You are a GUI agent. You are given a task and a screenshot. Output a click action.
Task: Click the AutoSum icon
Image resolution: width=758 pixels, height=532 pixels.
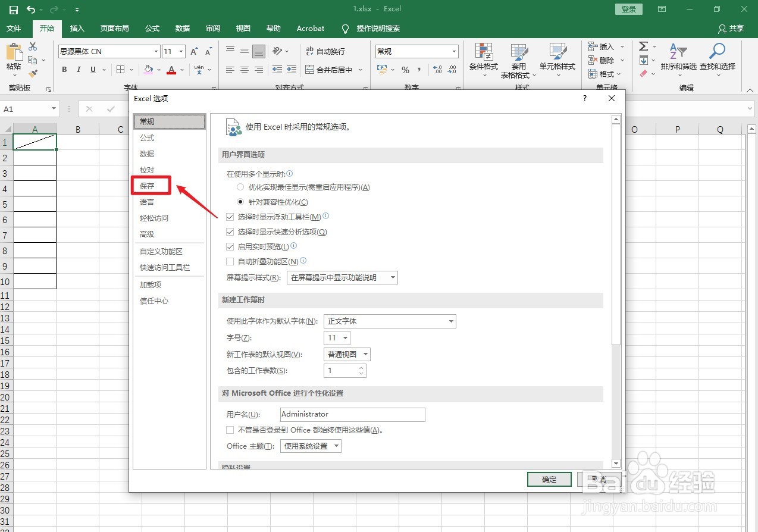(x=644, y=45)
